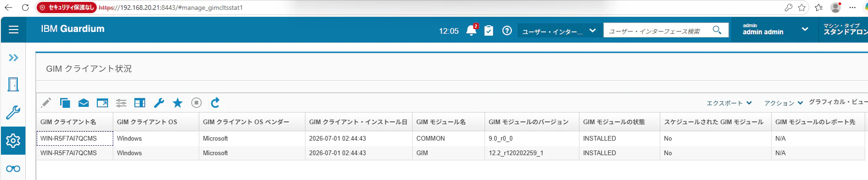Refresh the GIM client report

[x=215, y=103]
